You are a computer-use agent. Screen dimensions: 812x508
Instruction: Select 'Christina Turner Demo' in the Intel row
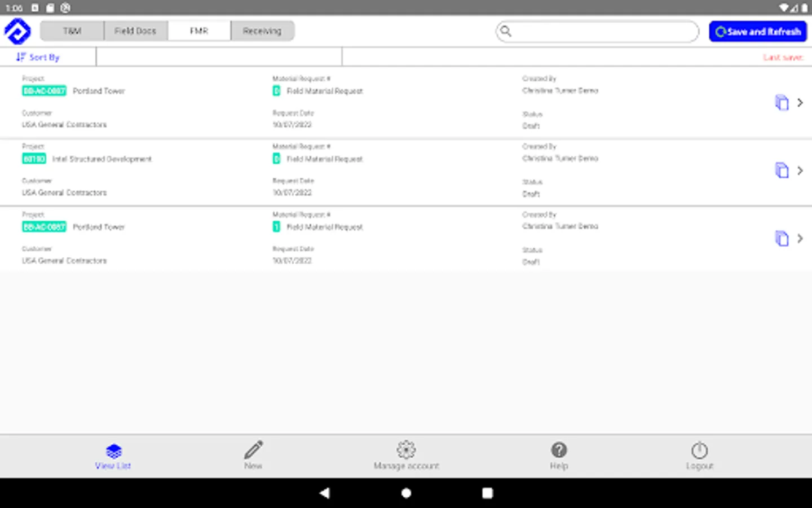point(560,159)
